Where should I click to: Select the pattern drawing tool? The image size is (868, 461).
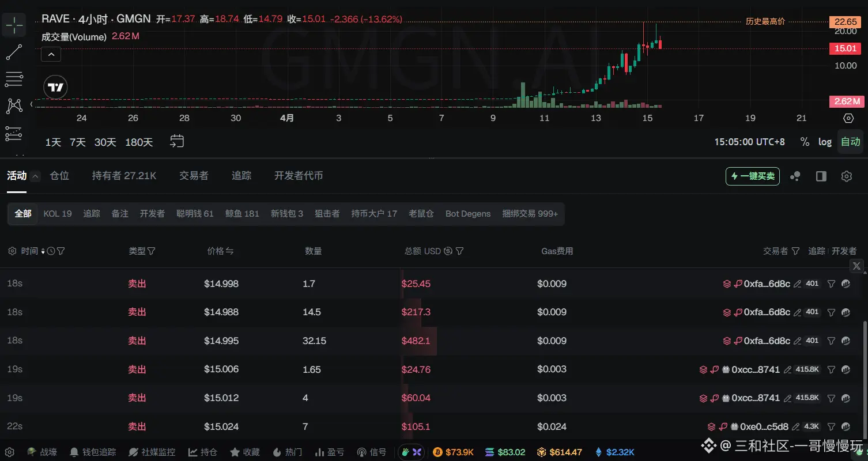(x=14, y=106)
